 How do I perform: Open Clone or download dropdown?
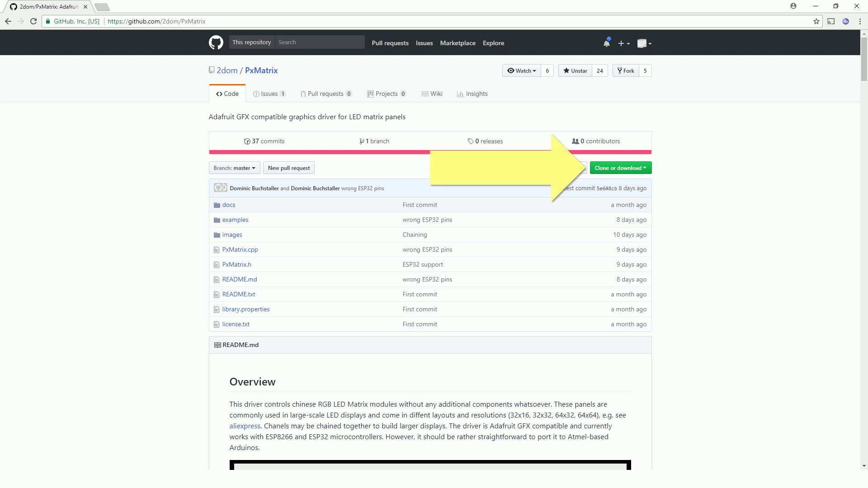click(620, 168)
